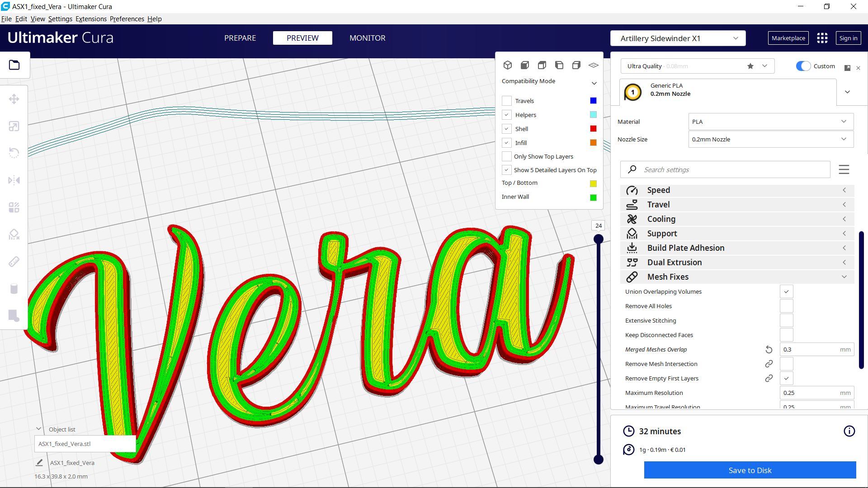Open Per Model Settings tool
Viewport: 868px width, 488px height.
14,207
